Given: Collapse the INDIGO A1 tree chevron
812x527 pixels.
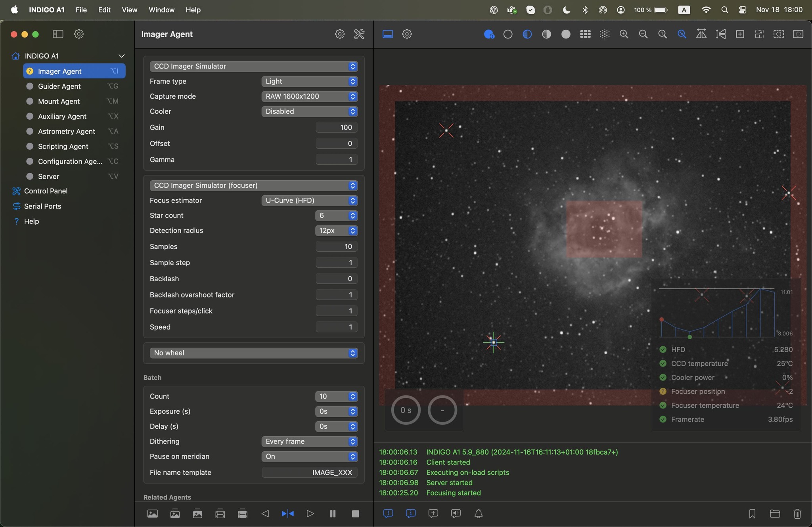Looking at the screenshot, I should click(x=122, y=56).
